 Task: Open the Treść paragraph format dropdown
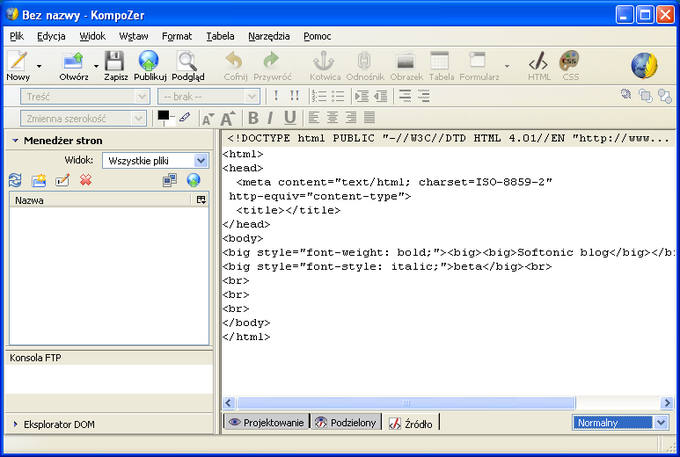(x=85, y=97)
